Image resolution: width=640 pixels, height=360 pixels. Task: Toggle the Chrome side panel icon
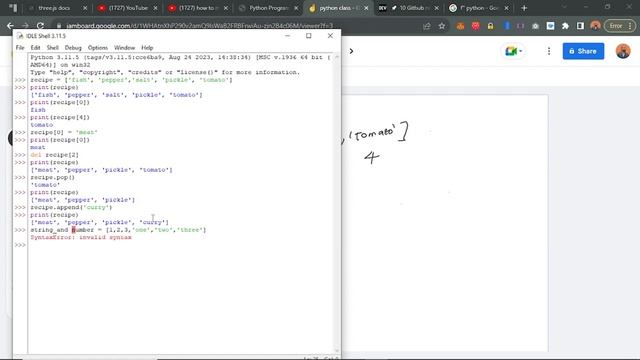point(580,26)
